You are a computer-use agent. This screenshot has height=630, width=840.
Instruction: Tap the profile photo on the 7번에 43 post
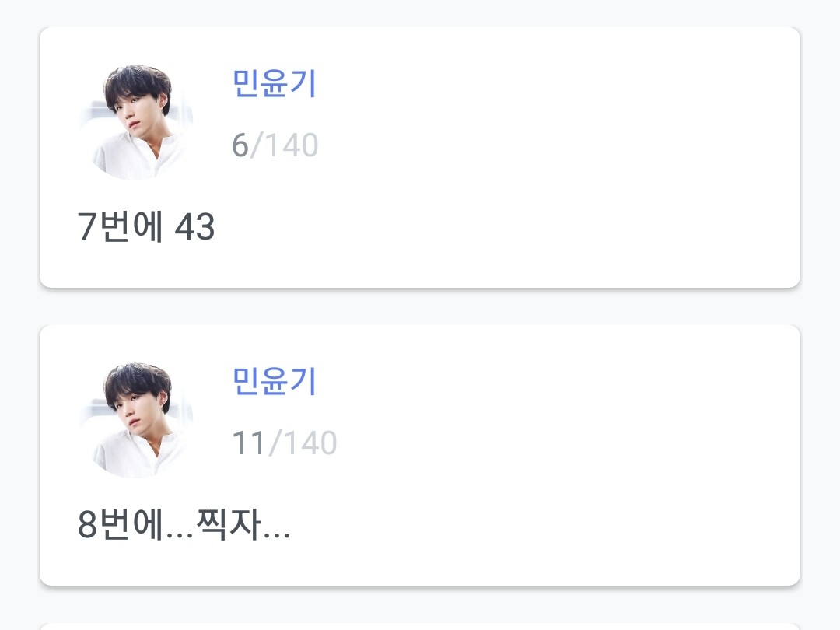136,122
